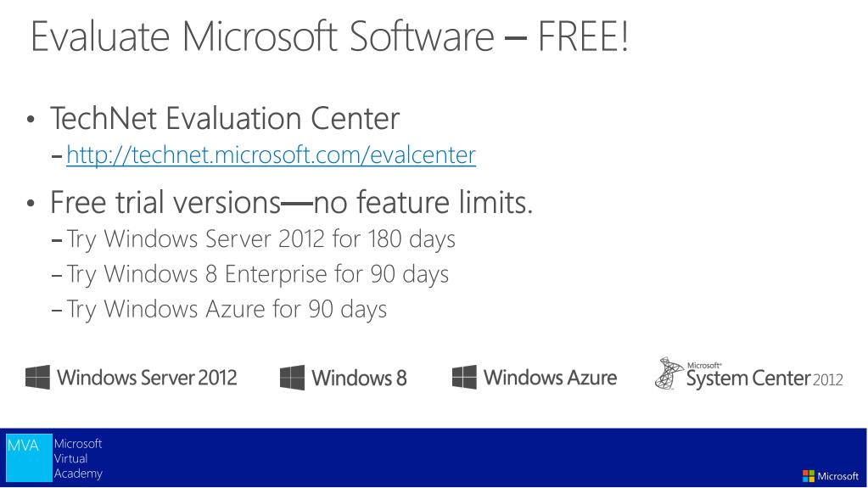The height and width of the screenshot is (488, 868).
Task: Click the Windows 8 flag logo icon
Action: 292,377
